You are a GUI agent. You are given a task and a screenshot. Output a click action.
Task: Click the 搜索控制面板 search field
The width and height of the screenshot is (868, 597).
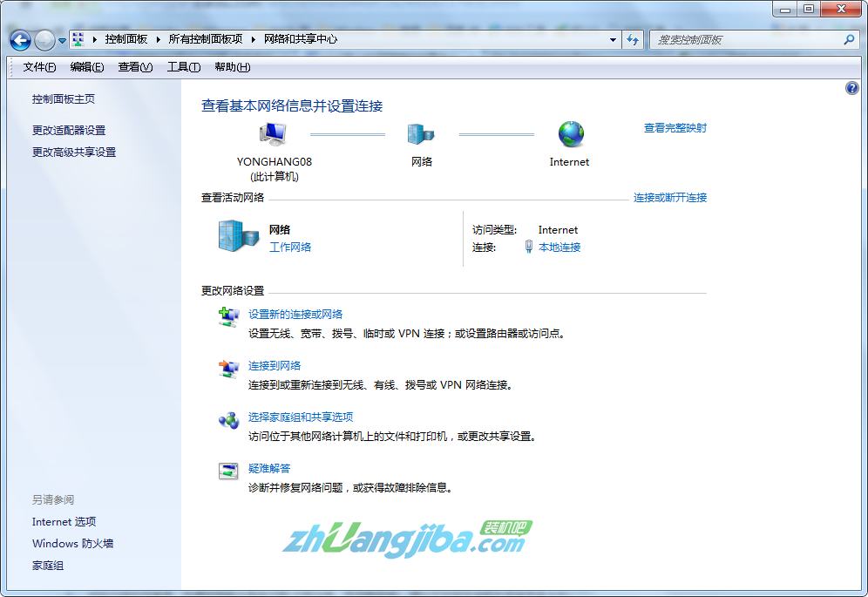click(745, 40)
